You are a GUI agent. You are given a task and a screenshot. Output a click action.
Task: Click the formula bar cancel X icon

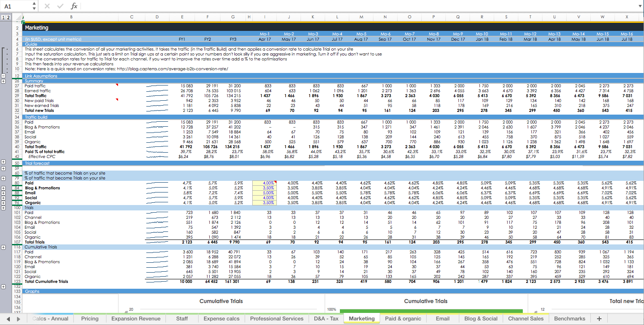[47, 6]
